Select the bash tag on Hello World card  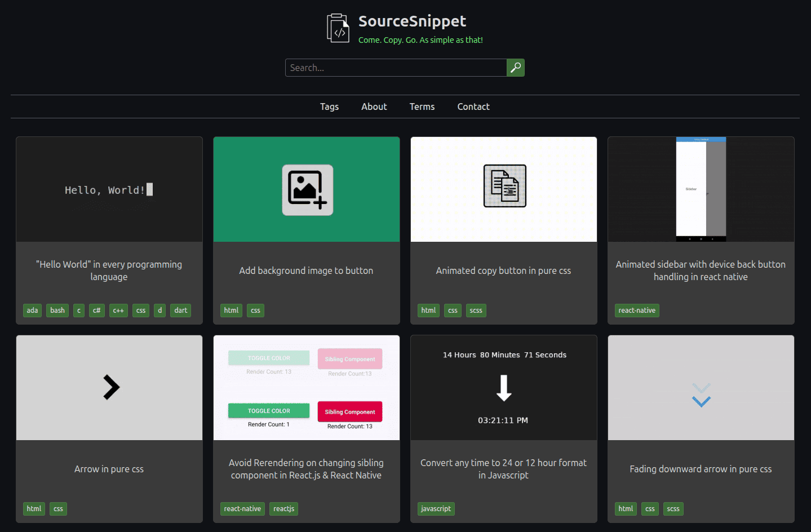point(57,311)
